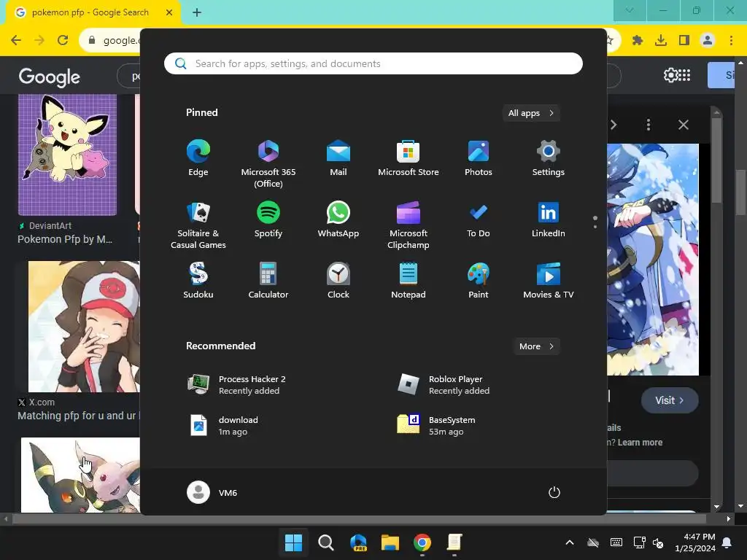Screen dimensions: 747x560
Task: Open VM6 user account menu
Action: point(212,492)
